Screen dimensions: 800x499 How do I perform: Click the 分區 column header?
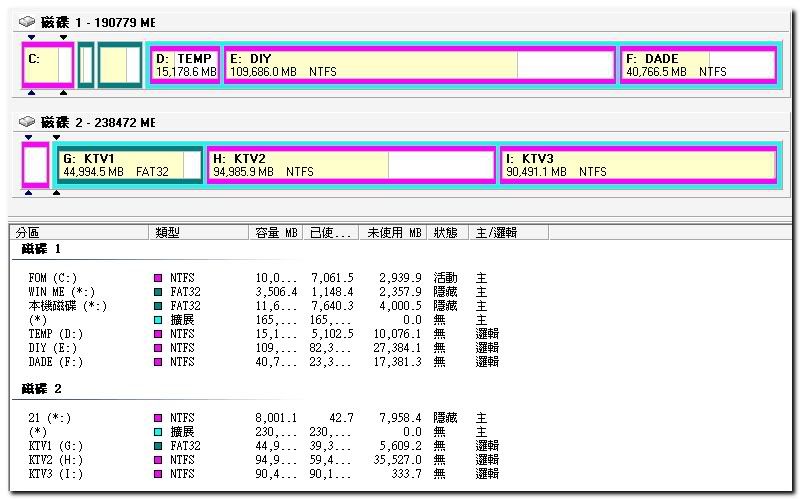(79, 233)
